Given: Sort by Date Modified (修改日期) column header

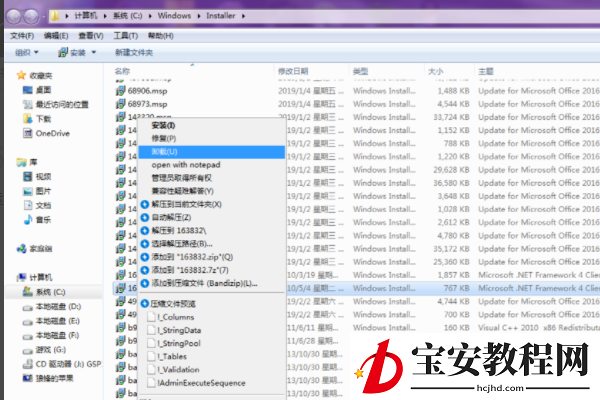Looking at the screenshot, I should point(311,71).
